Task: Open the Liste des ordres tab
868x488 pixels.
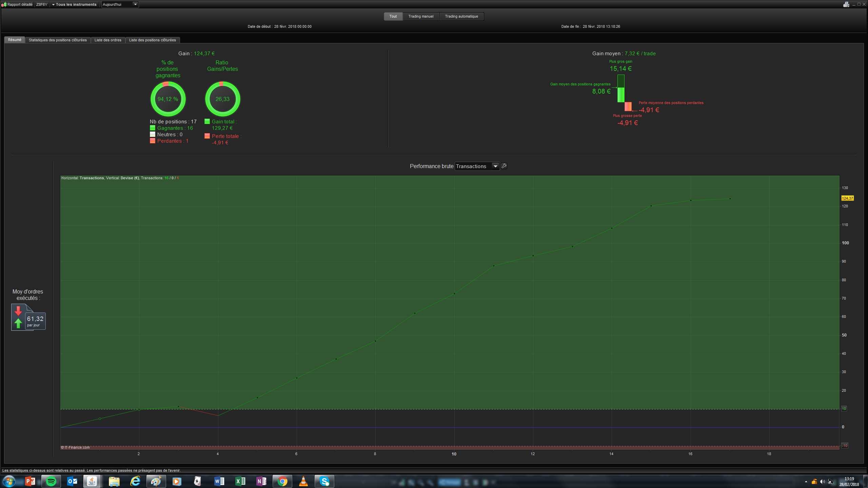Action: coord(108,40)
